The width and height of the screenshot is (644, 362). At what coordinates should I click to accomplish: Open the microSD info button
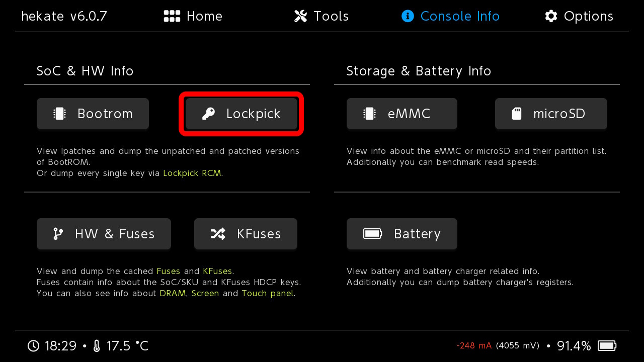(x=551, y=114)
